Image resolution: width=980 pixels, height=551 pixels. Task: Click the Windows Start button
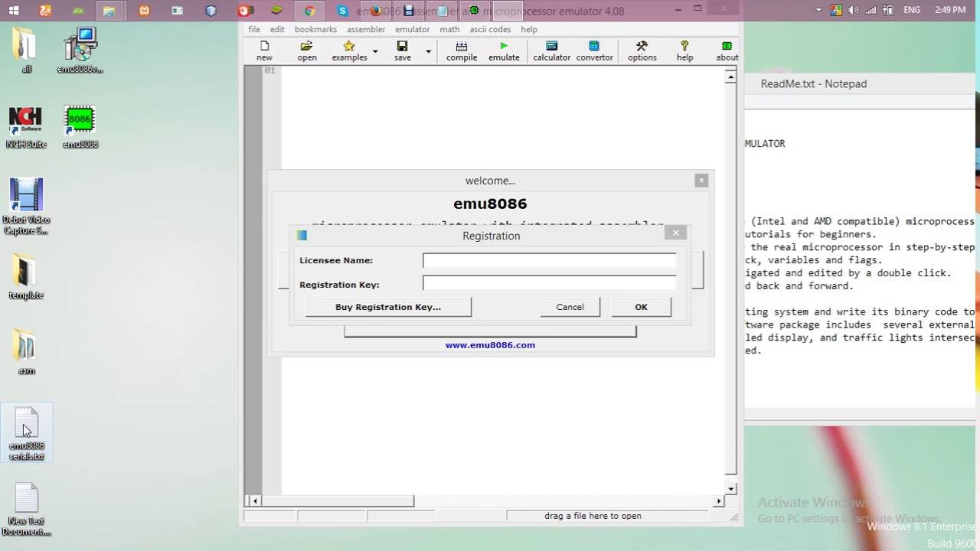pyautogui.click(x=12, y=11)
